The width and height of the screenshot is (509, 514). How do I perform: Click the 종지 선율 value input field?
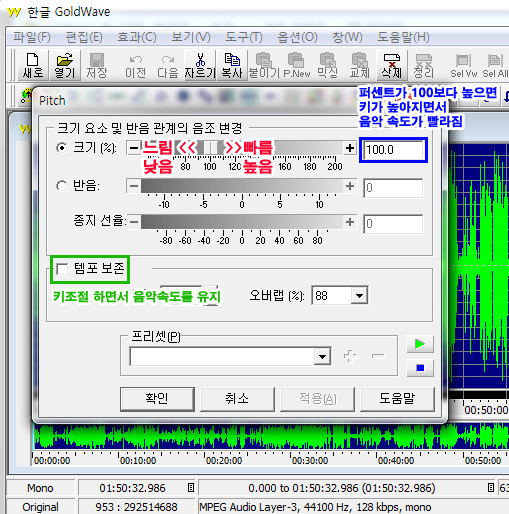393,224
